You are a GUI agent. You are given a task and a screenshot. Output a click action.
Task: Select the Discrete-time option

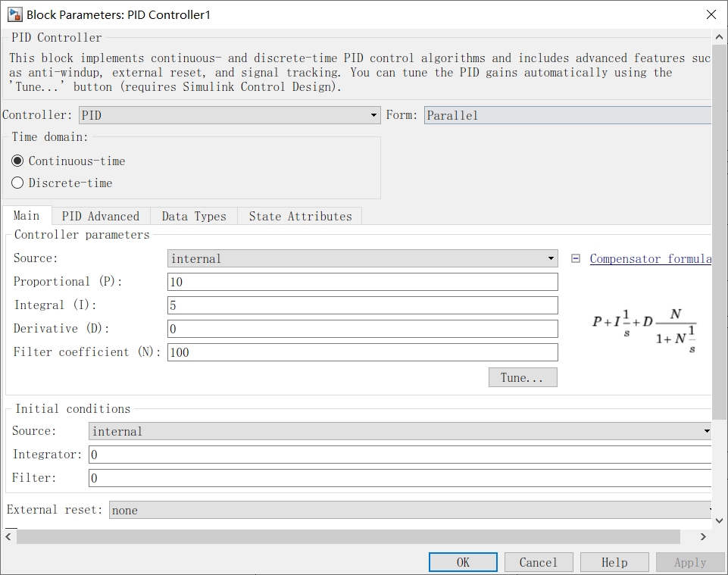point(17,183)
